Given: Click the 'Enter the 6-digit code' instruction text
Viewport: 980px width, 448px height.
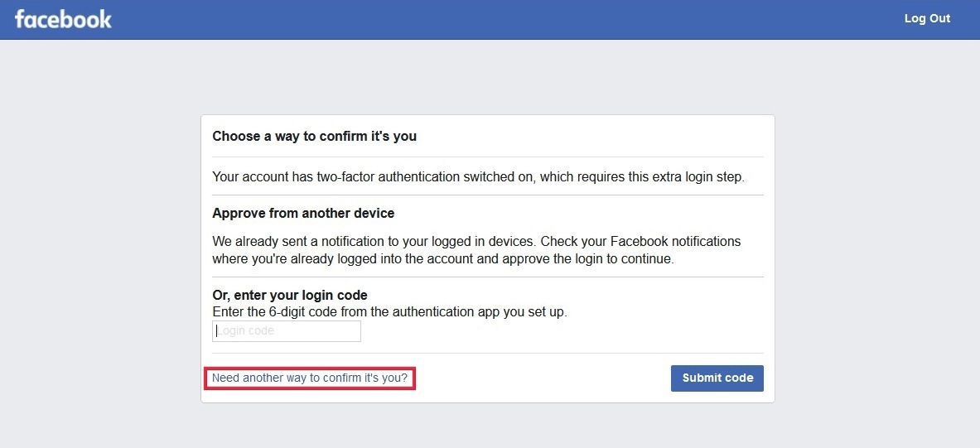Looking at the screenshot, I should [x=389, y=312].
